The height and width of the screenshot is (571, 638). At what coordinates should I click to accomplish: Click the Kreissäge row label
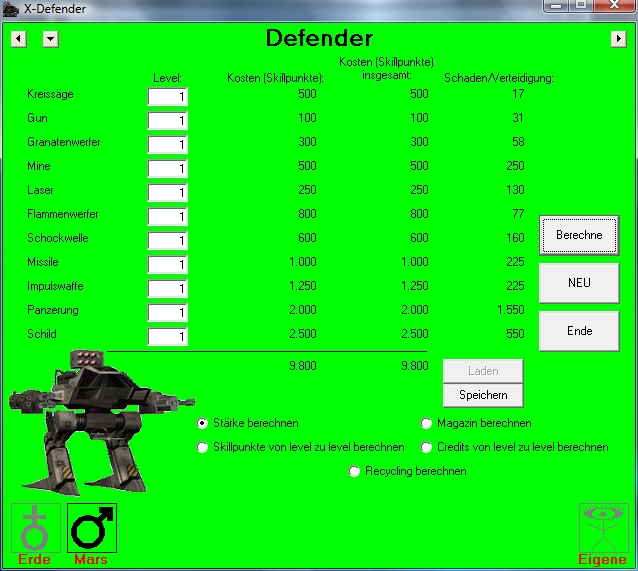(x=50, y=94)
